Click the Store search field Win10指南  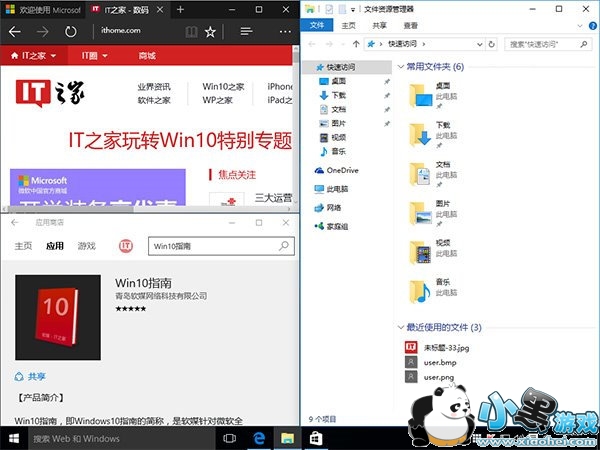click(x=221, y=246)
